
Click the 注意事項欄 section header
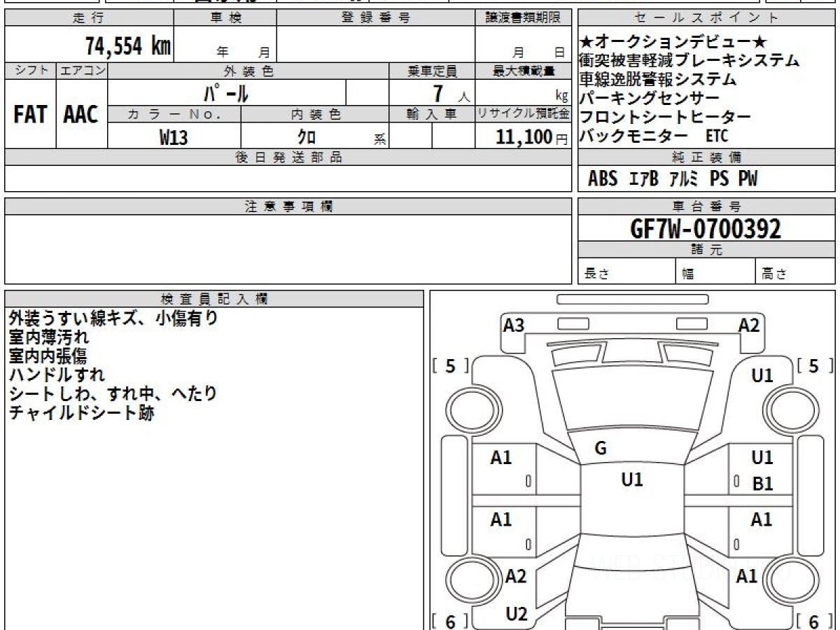point(288,206)
